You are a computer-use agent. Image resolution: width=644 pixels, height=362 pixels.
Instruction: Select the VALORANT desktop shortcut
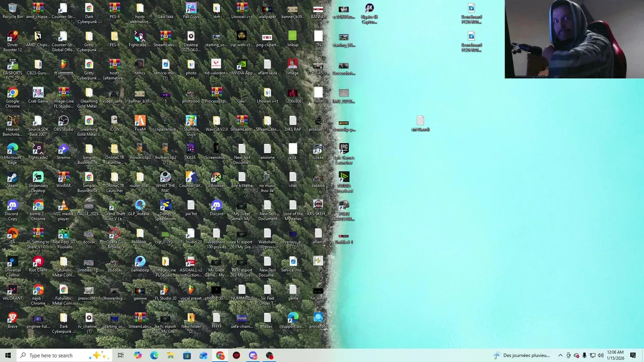point(13,293)
